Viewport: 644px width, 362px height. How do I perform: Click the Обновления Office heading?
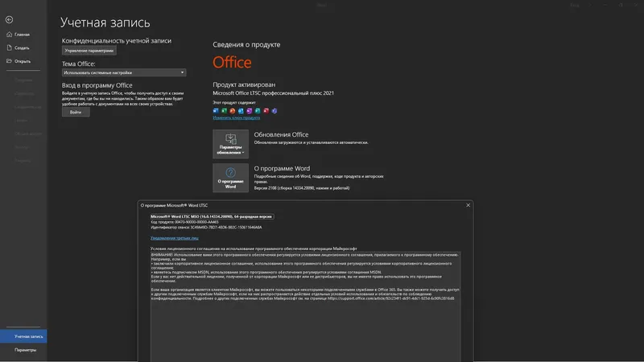281,134
